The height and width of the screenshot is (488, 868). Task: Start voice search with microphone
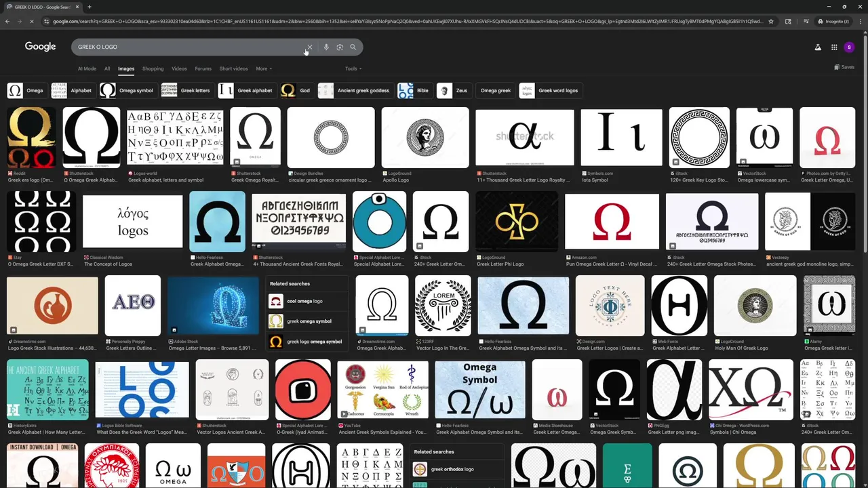pyautogui.click(x=326, y=47)
